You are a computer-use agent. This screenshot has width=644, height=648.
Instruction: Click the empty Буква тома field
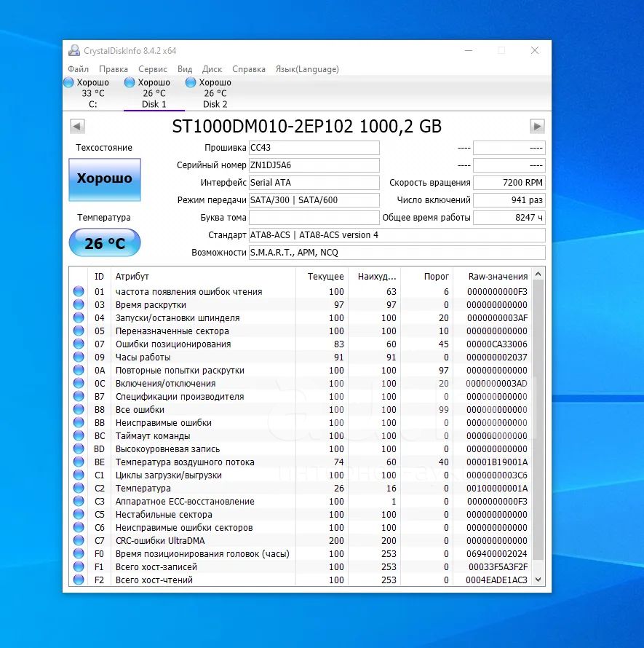pos(314,218)
